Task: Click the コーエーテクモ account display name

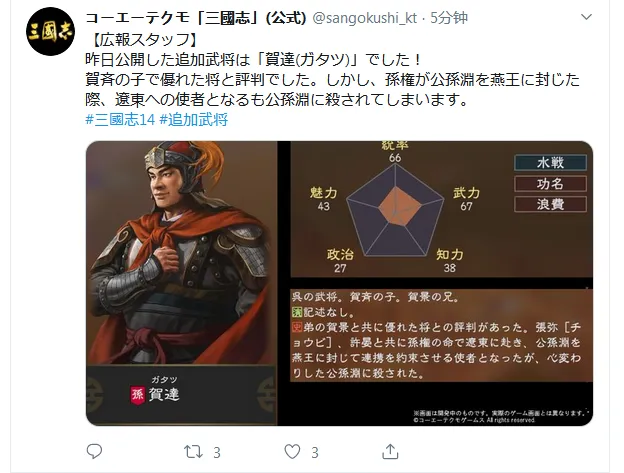Action: [x=196, y=18]
